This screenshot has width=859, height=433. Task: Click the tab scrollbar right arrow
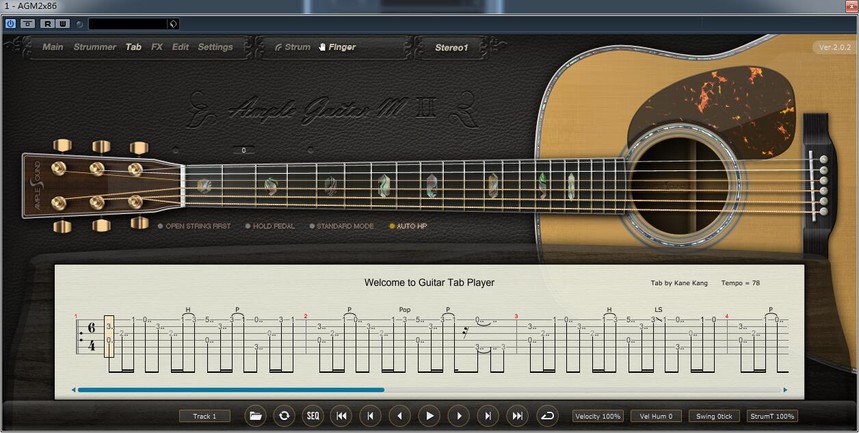(785, 390)
